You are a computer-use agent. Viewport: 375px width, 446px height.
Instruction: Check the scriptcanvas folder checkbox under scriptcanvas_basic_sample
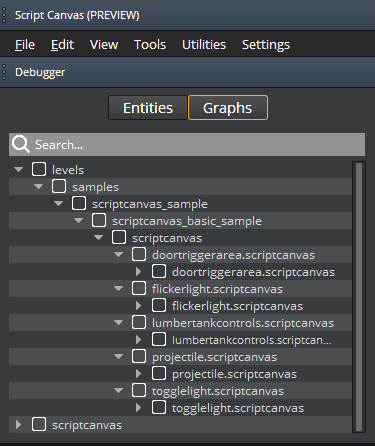tap(119, 237)
